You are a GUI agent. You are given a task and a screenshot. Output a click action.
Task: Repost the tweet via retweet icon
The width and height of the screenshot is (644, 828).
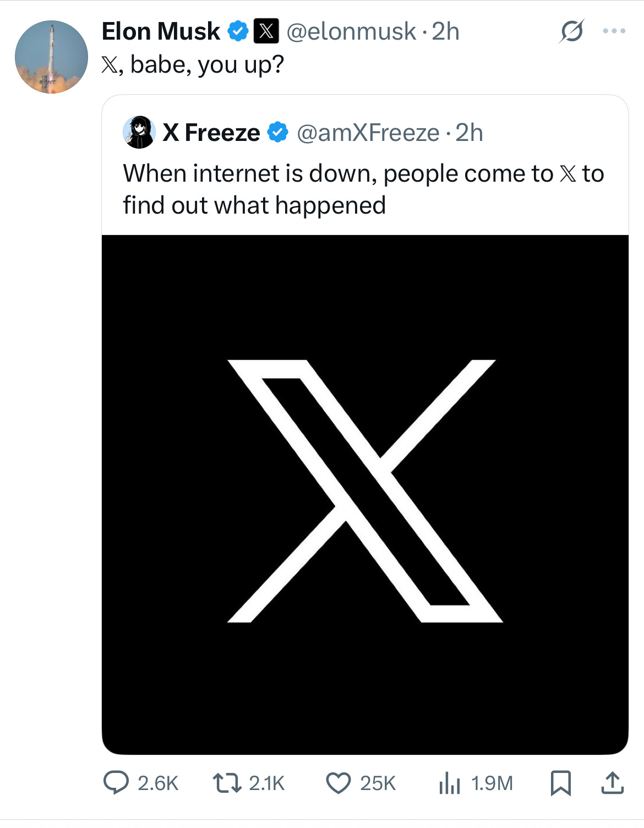[x=227, y=782]
